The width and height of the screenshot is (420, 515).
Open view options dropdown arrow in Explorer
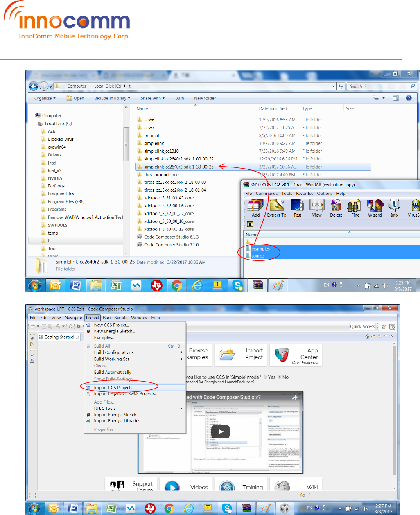tap(384, 98)
